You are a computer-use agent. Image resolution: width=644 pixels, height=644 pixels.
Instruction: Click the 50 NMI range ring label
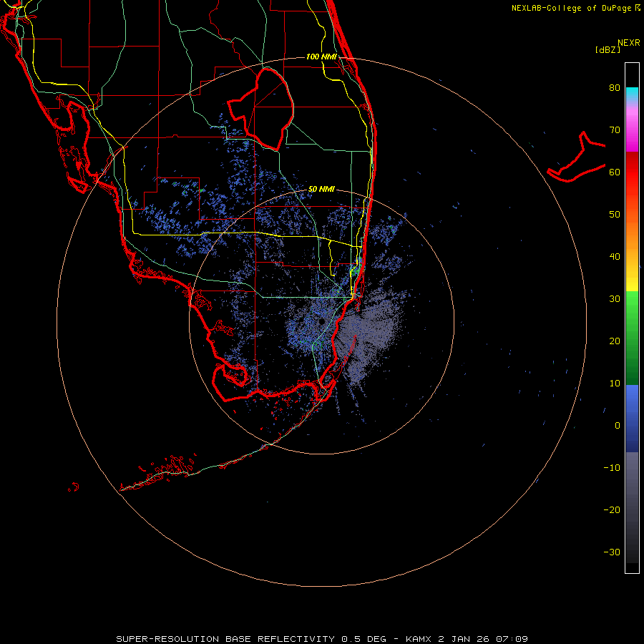click(321, 190)
